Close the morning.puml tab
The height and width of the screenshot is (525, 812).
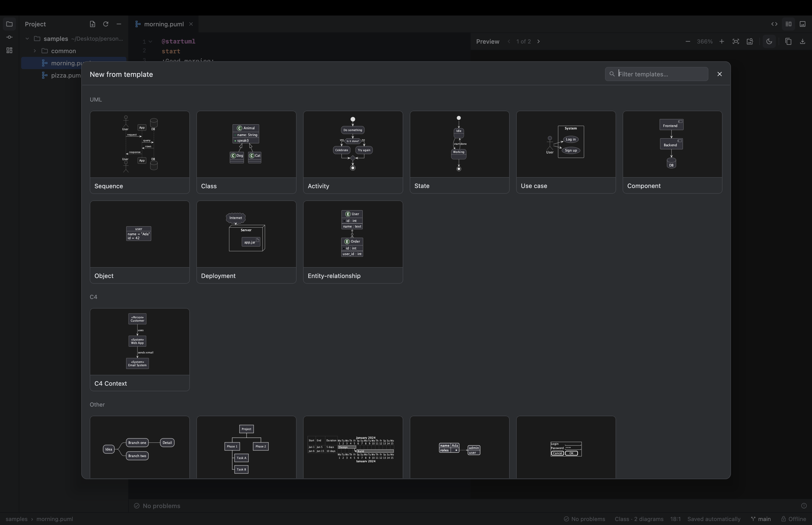(191, 24)
